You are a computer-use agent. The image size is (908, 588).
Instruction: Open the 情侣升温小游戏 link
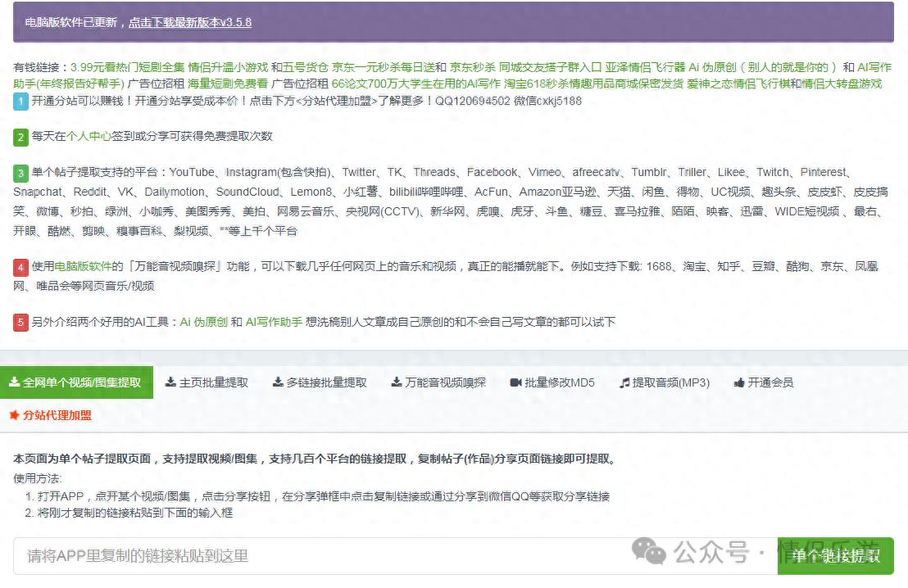pos(228,67)
